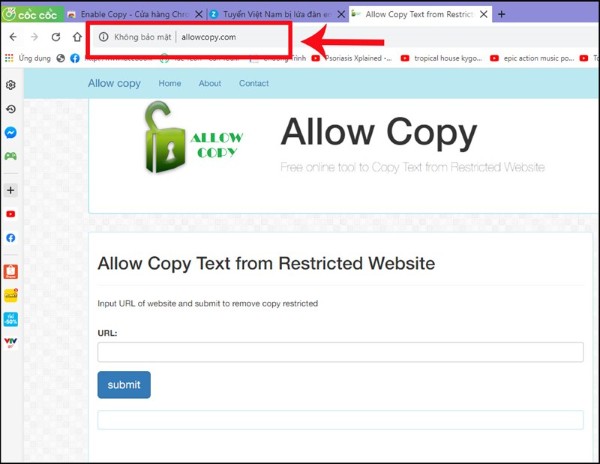600x464 pixels.
Task: Open the yellow icon in the sidebar
Action: coord(11,295)
